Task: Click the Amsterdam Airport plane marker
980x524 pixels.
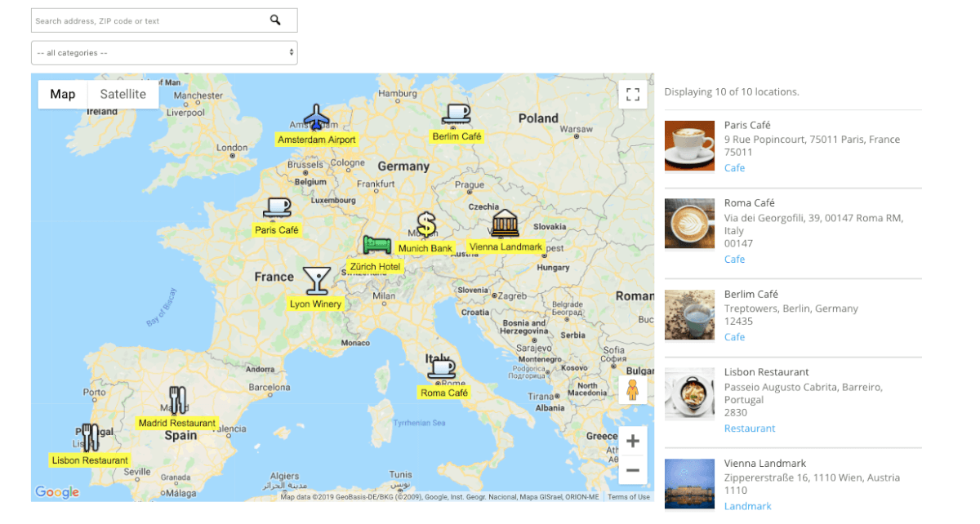Action: coord(316,118)
